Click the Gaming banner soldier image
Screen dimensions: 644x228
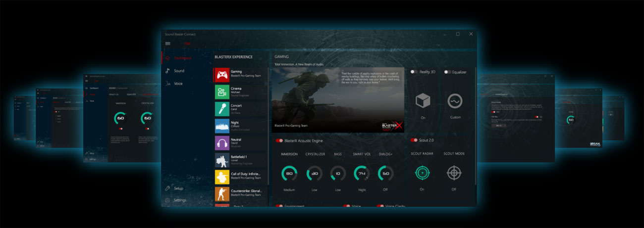tap(338, 100)
